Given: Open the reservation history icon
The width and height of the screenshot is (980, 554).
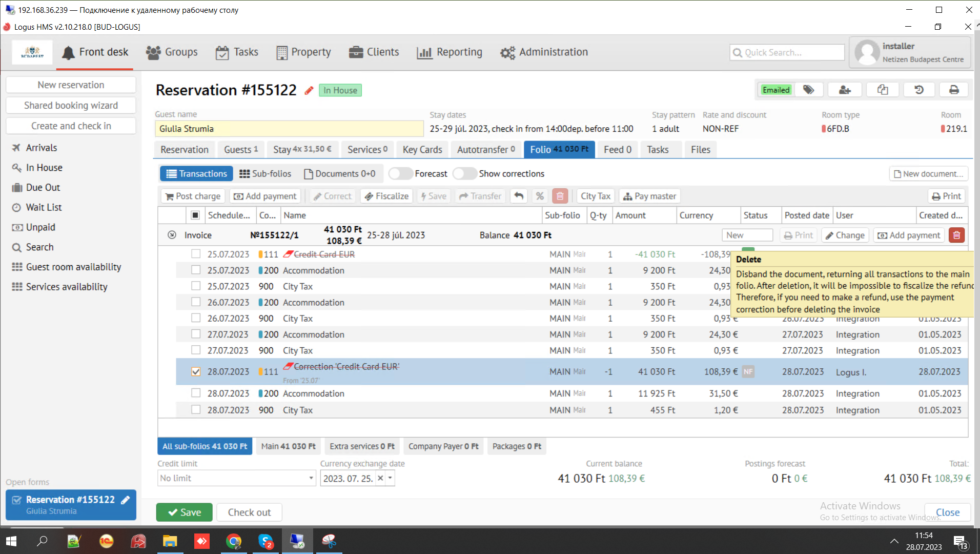Looking at the screenshot, I should (x=918, y=90).
